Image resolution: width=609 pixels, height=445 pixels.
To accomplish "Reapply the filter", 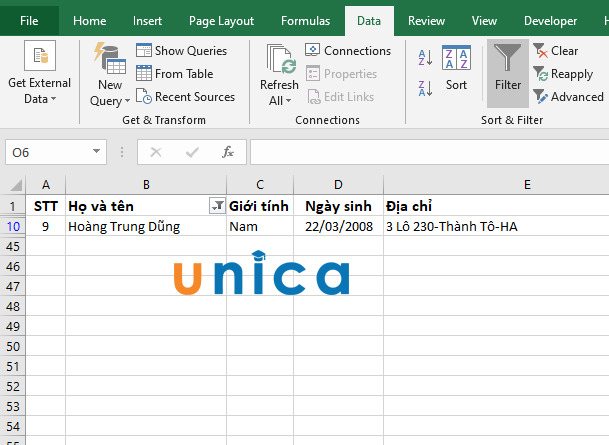I will point(563,73).
